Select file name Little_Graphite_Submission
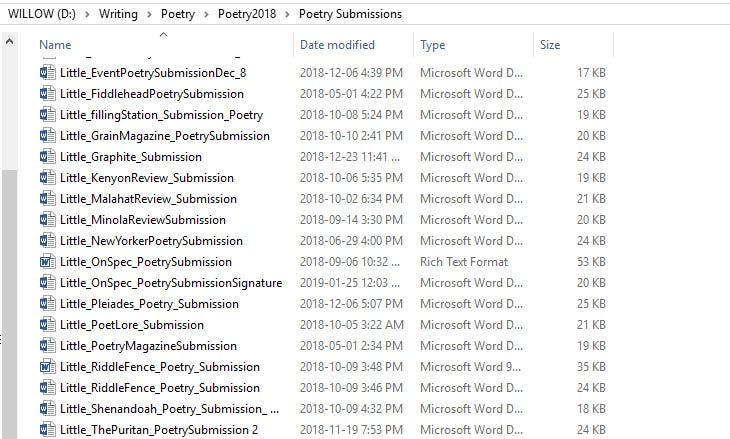This screenshot has width=730, height=439. [x=131, y=157]
